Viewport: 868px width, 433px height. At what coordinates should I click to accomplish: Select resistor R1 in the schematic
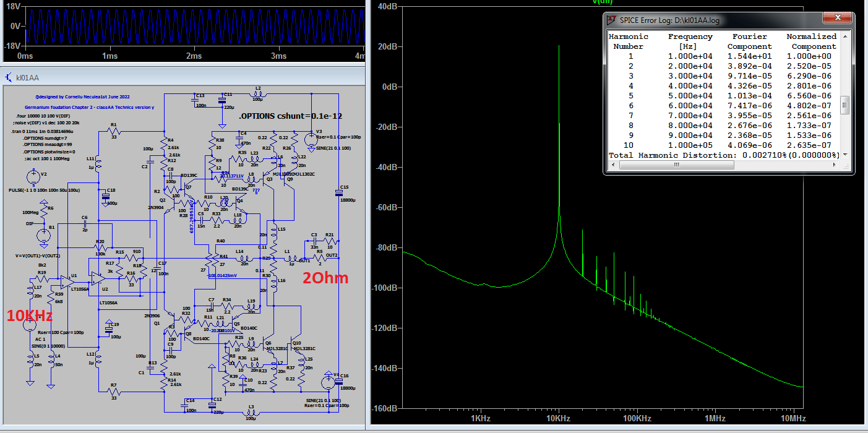[113, 131]
